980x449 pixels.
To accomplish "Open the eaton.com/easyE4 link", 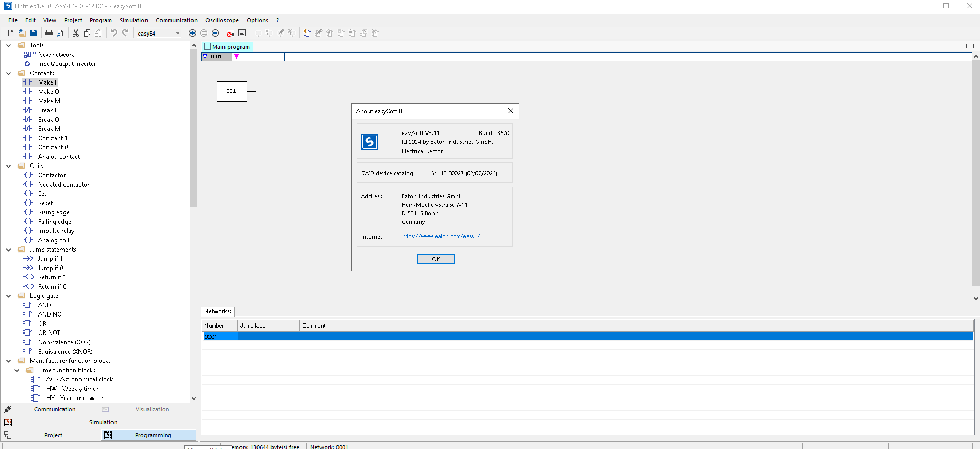I will [441, 236].
